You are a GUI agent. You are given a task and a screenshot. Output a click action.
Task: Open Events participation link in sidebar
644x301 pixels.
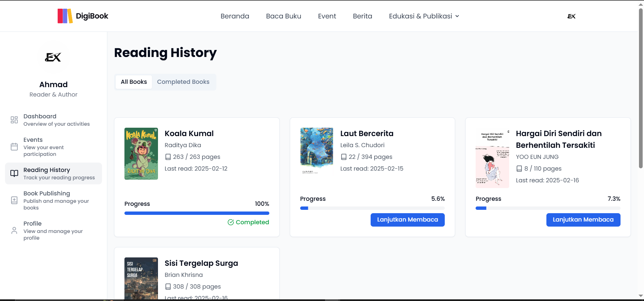[x=53, y=146]
